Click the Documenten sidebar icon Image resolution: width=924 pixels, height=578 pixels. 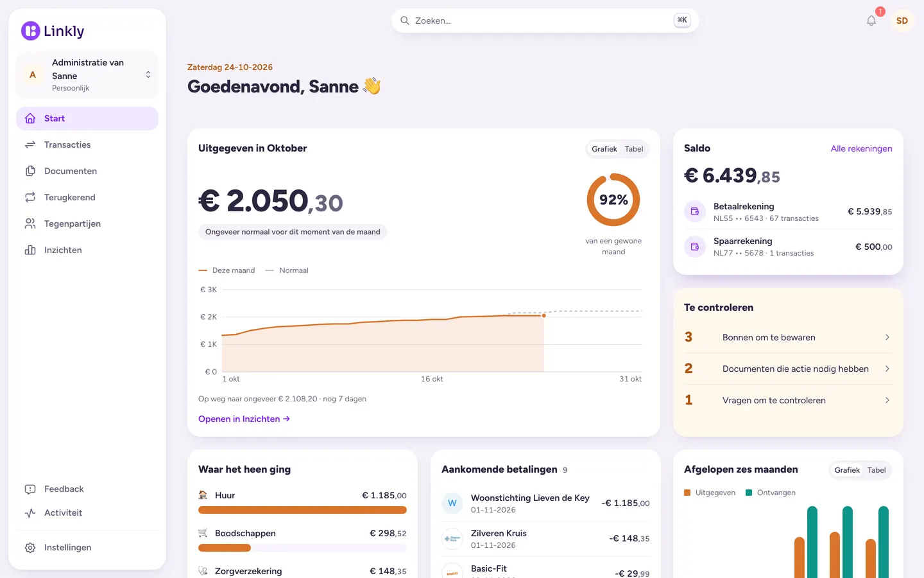[x=30, y=171]
